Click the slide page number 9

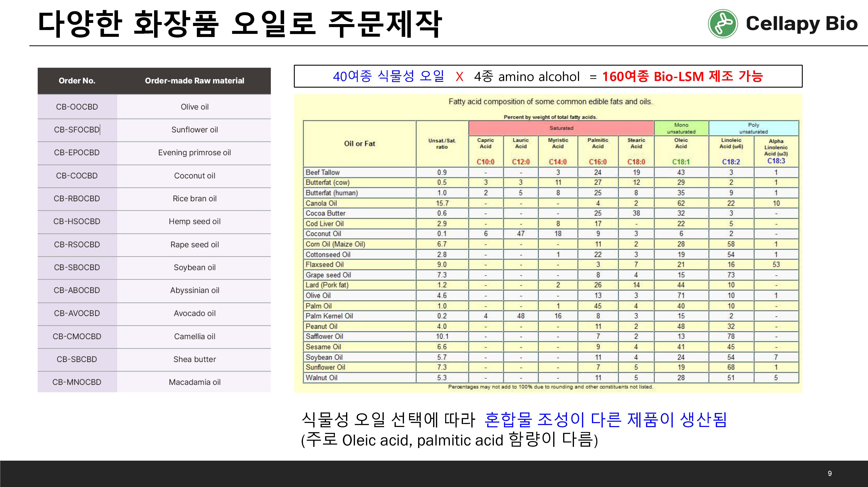[830, 474]
